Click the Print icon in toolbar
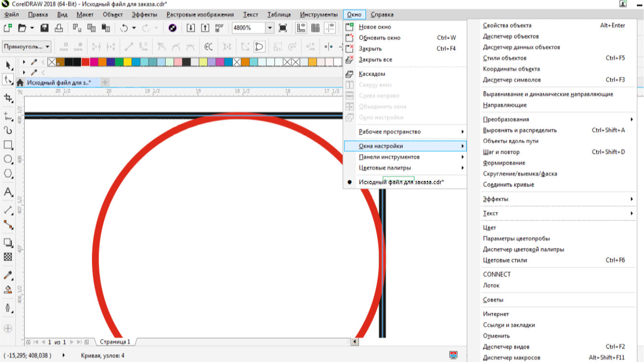The width and height of the screenshot is (644, 362). tap(59, 28)
